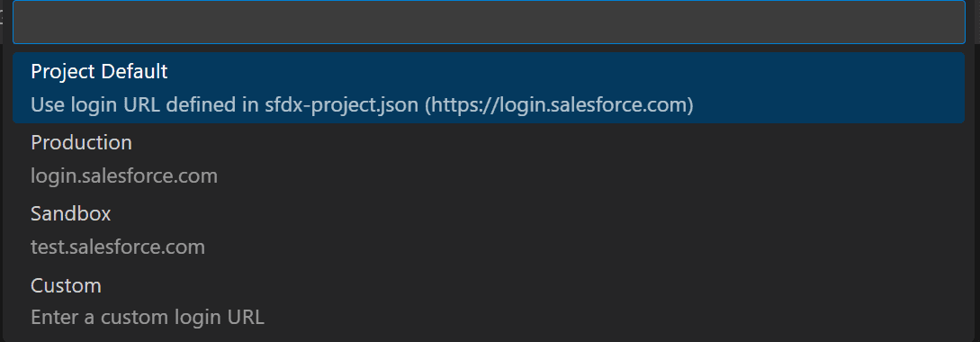980x342 pixels.
Task: Choose the Production login option
Action: point(489,158)
